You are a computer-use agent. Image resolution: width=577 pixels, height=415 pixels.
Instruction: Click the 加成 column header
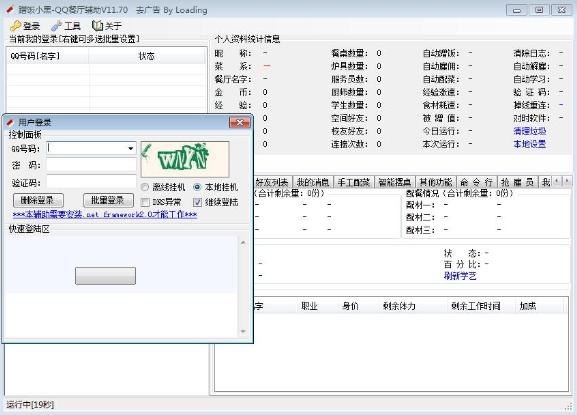(528, 306)
